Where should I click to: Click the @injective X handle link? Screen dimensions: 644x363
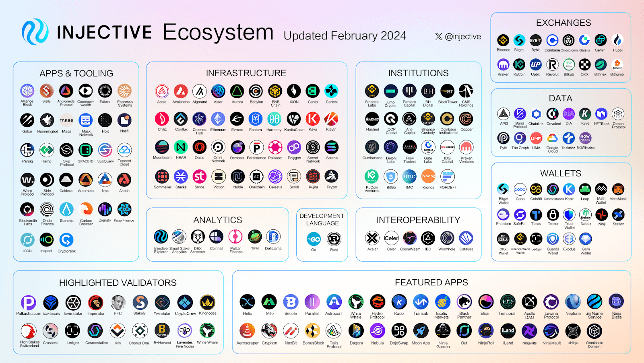coord(458,37)
